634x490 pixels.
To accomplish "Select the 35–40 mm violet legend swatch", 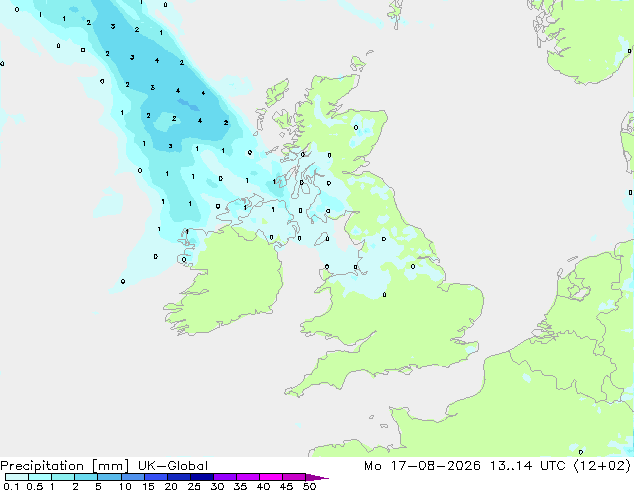I will pyautogui.click(x=248, y=477).
